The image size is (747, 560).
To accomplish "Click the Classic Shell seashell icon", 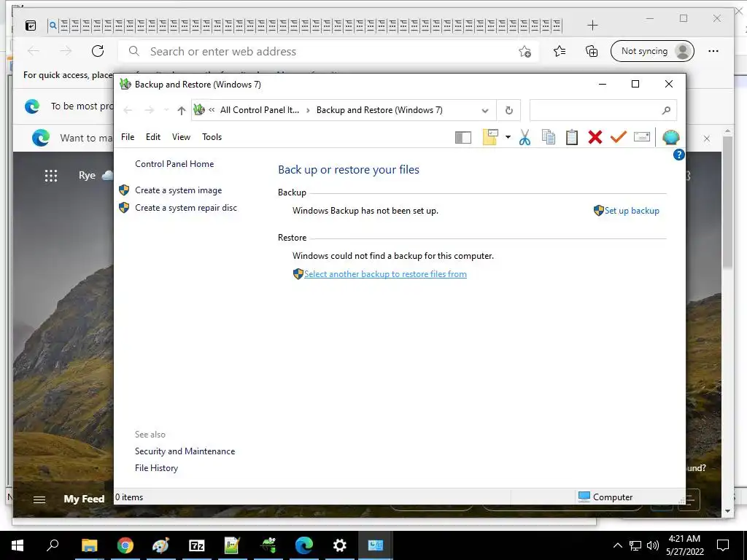I will [x=671, y=137].
